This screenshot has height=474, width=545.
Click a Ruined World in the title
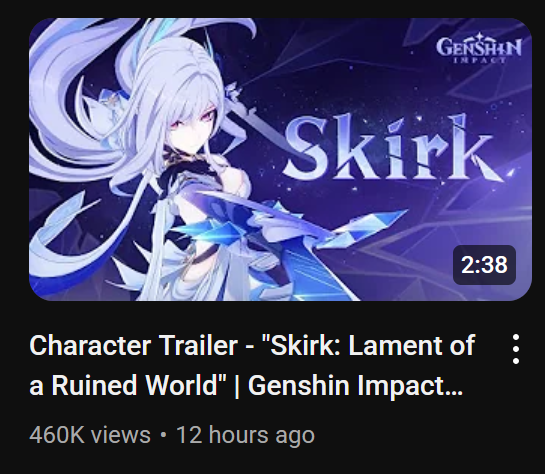124,385
